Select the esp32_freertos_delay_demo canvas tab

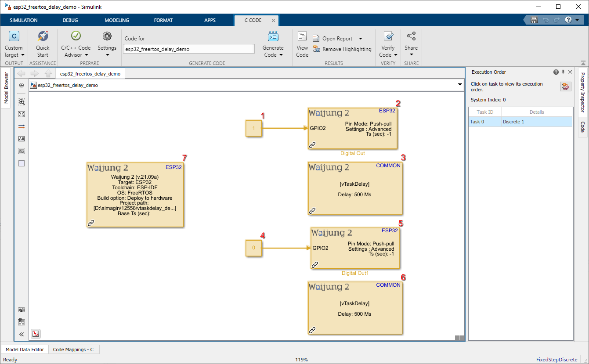pyautogui.click(x=90, y=74)
